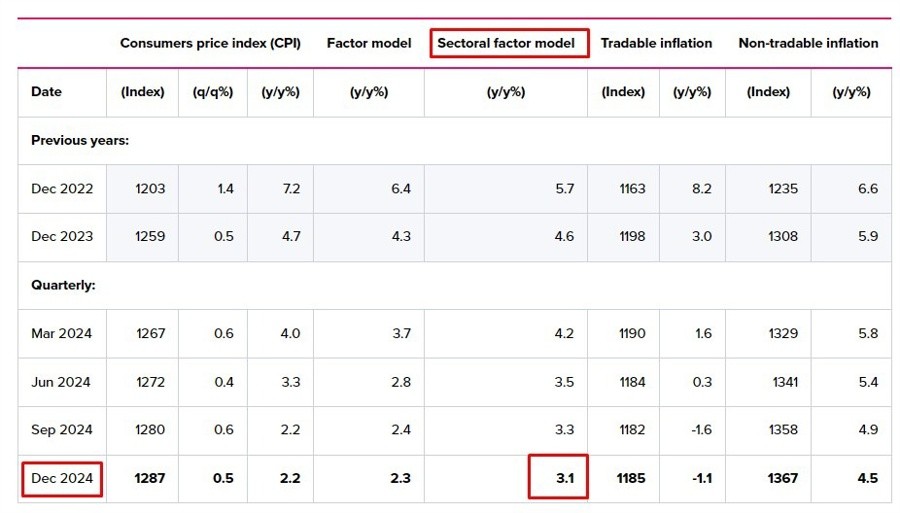Click the Mar 2024 row label
The width and height of the screenshot is (900, 513).
pyautogui.click(x=62, y=333)
